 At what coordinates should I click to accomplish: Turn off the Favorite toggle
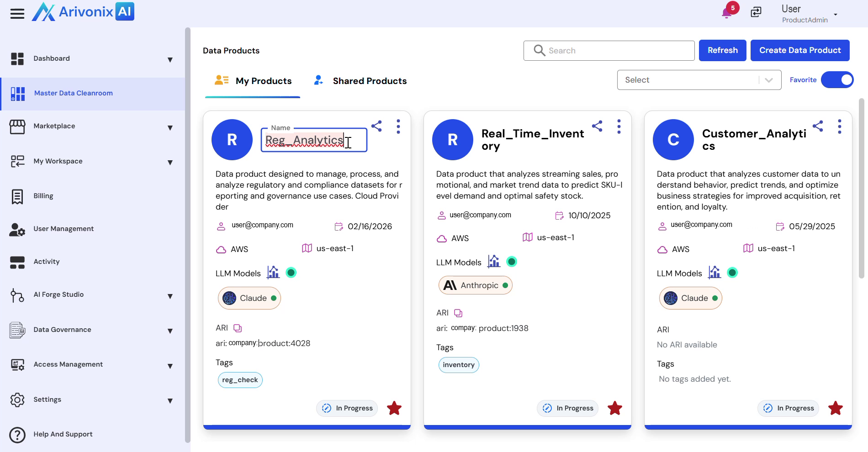(x=837, y=80)
